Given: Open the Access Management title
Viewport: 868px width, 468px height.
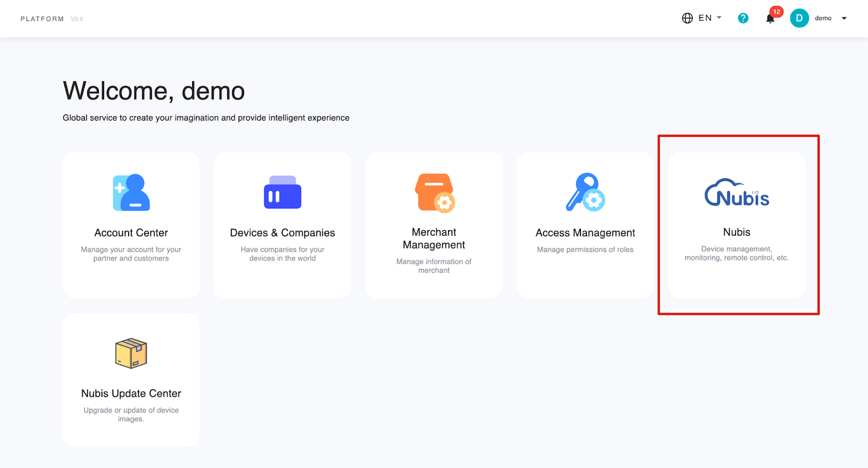Looking at the screenshot, I should pos(585,233).
